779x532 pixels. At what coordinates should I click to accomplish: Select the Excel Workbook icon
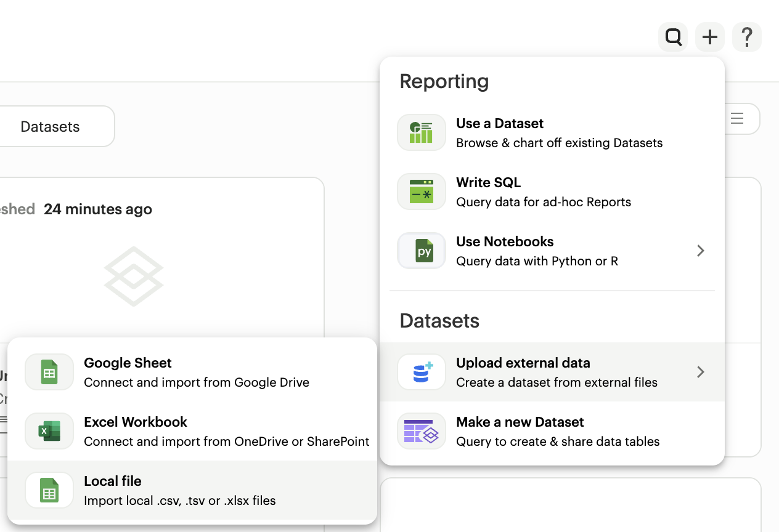coord(49,431)
